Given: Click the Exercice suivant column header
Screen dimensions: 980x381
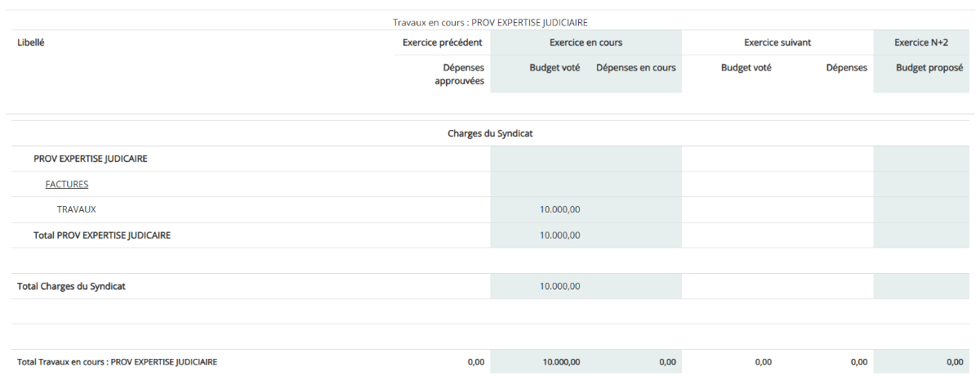Looking at the screenshot, I should click(777, 43).
